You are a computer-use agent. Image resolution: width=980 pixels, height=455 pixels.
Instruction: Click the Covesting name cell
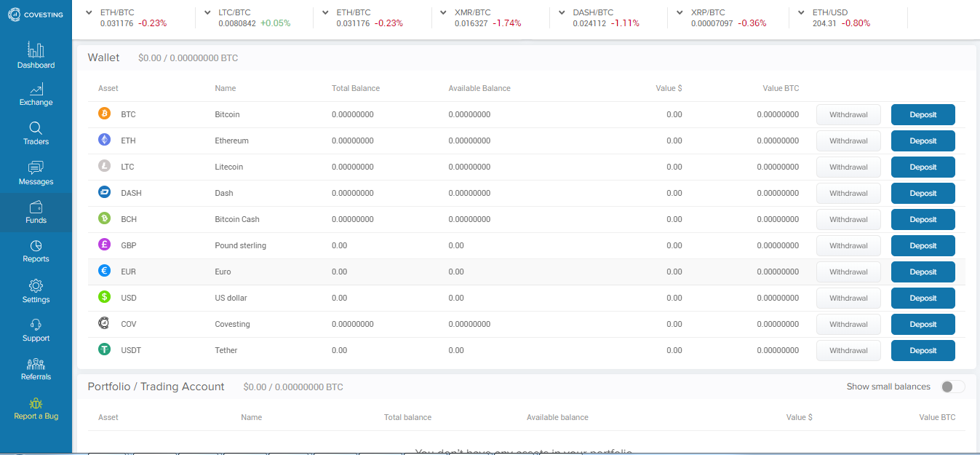[232, 324]
